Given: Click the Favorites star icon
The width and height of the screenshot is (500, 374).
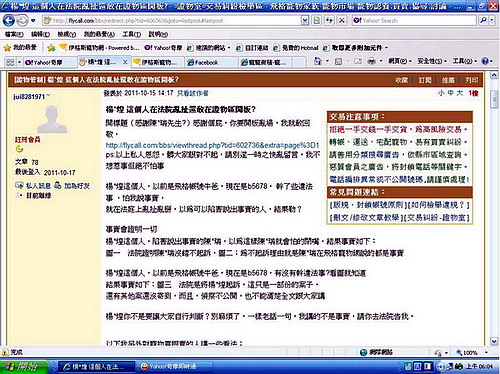Looking at the screenshot, I should [7, 48].
